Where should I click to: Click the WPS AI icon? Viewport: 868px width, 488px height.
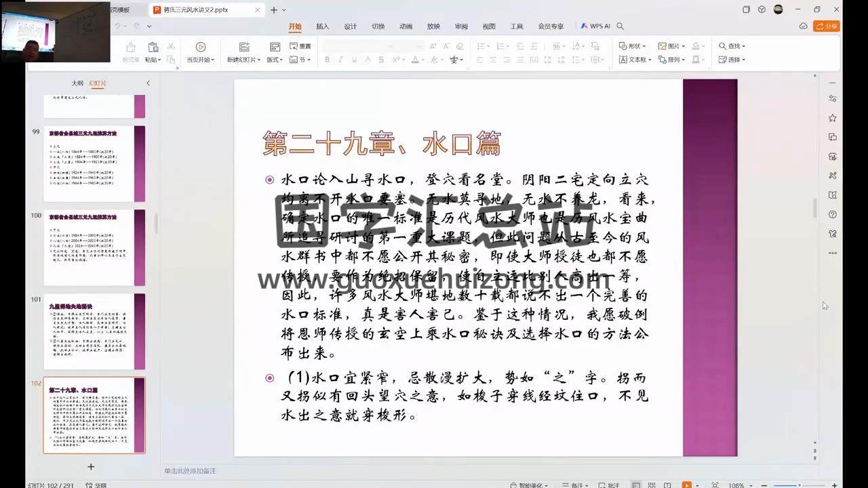tap(595, 26)
